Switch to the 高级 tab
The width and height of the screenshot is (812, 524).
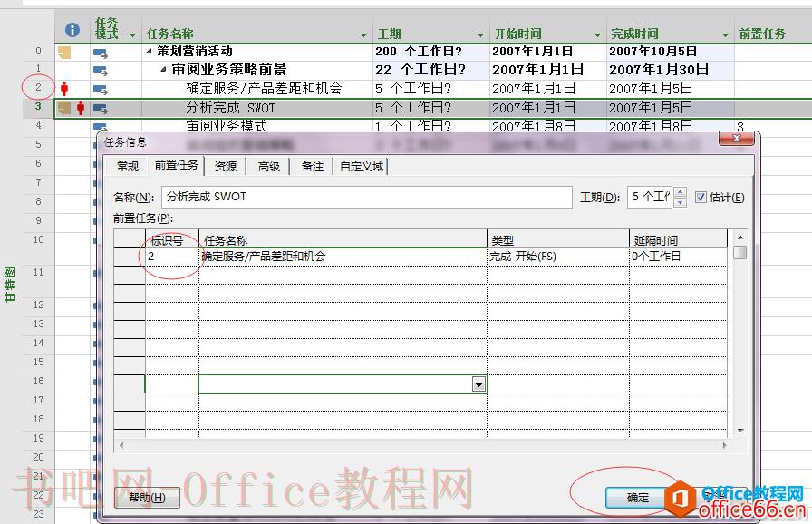(269, 166)
